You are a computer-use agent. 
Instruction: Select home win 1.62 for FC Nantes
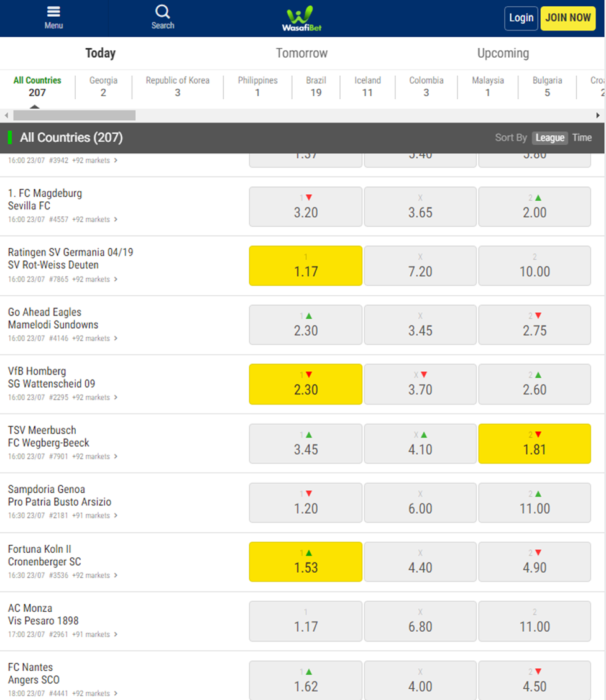click(305, 680)
